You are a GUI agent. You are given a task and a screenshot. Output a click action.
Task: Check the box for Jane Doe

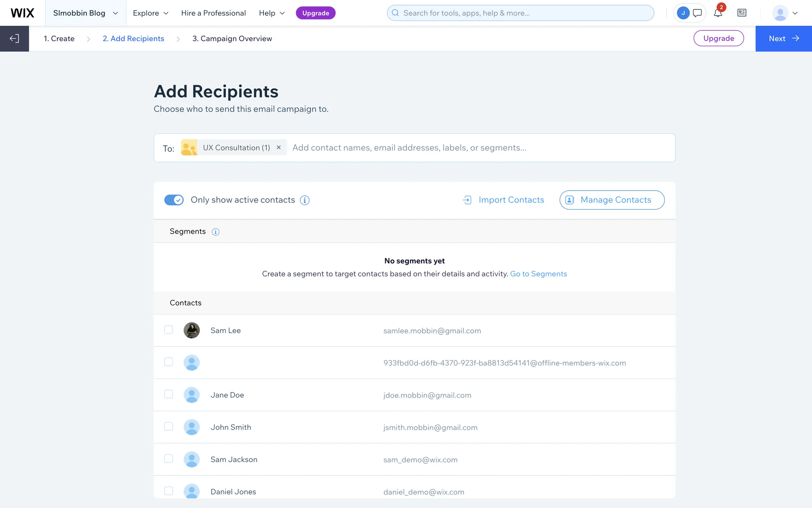coord(169,394)
